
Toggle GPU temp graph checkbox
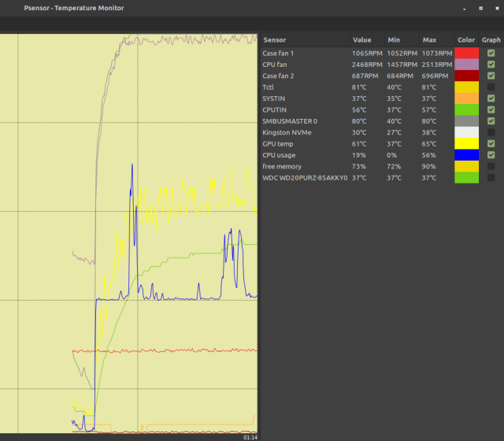coord(491,143)
